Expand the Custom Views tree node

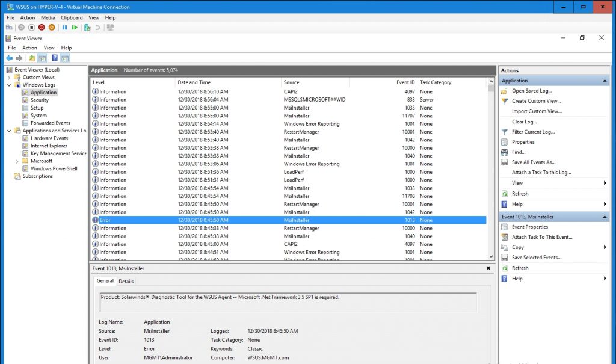coord(9,78)
